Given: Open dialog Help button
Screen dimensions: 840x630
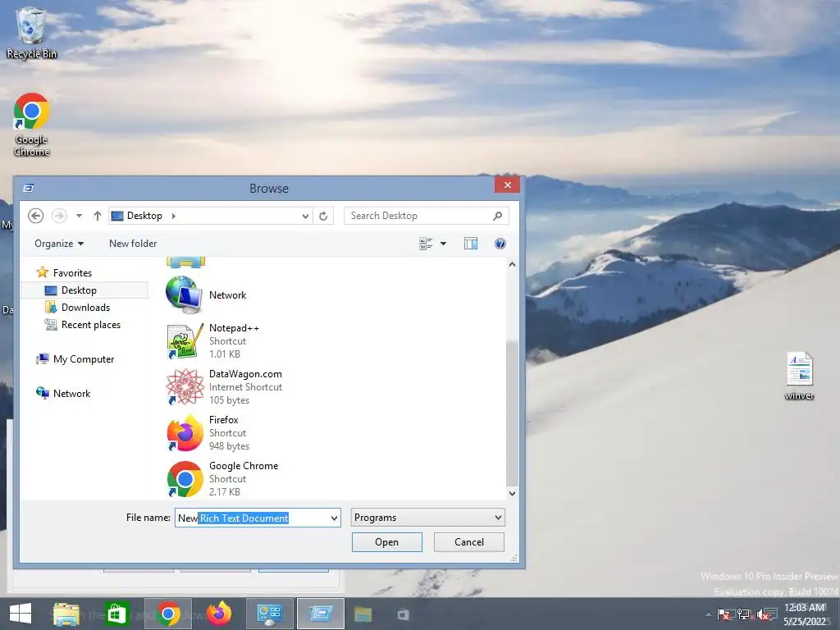Looking at the screenshot, I should pos(500,244).
